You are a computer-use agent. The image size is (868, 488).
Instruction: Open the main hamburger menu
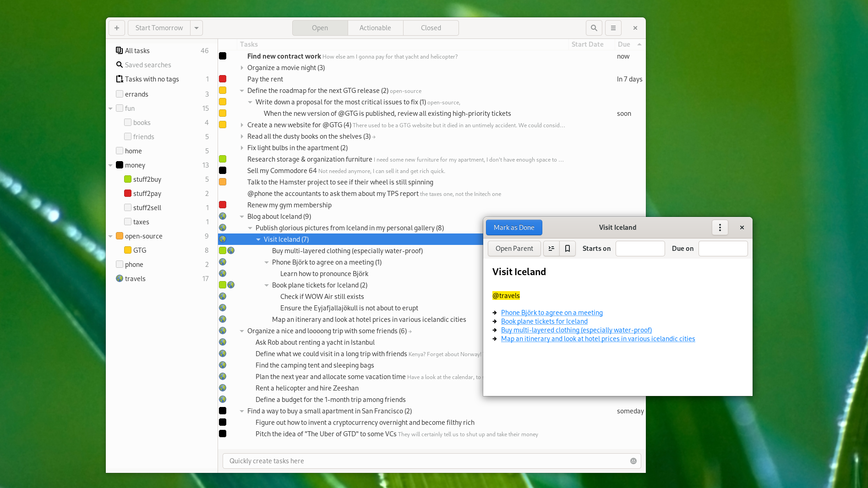pyautogui.click(x=613, y=28)
